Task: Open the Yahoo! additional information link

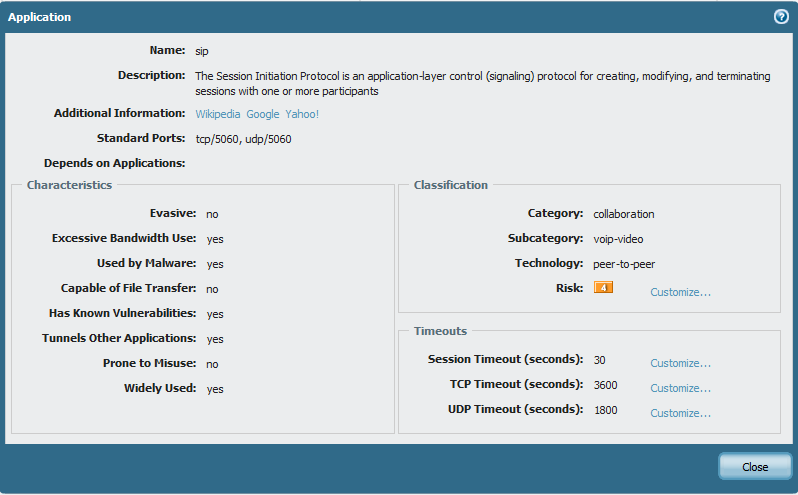Action: pos(302,114)
